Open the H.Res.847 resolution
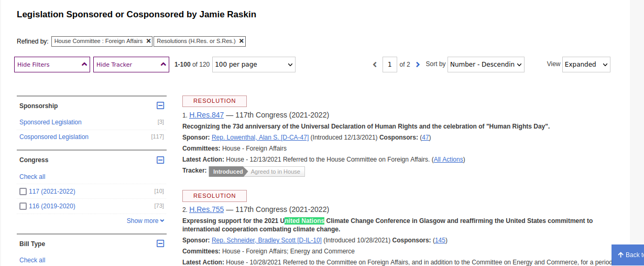This screenshot has height=266, width=644. [x=206, y=115]
